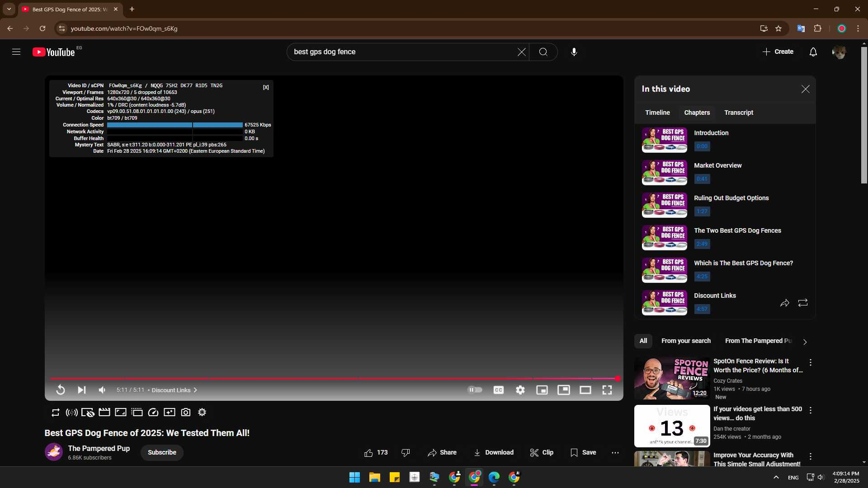Open options for Improve Your Accuracy video
The width and height of the screenshot is (868, 488).
coord(811,457)
